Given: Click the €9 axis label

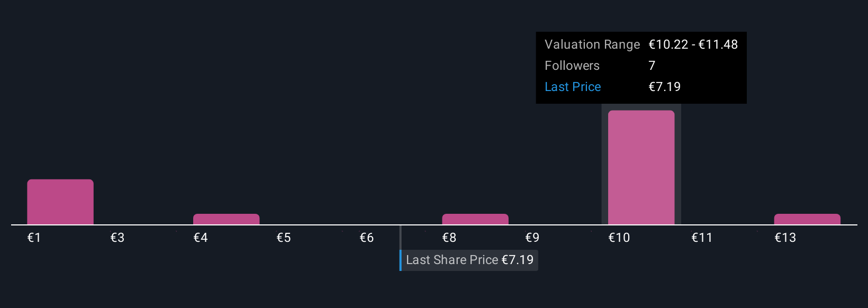Looking at the screenshot, I should pos(532,238).
